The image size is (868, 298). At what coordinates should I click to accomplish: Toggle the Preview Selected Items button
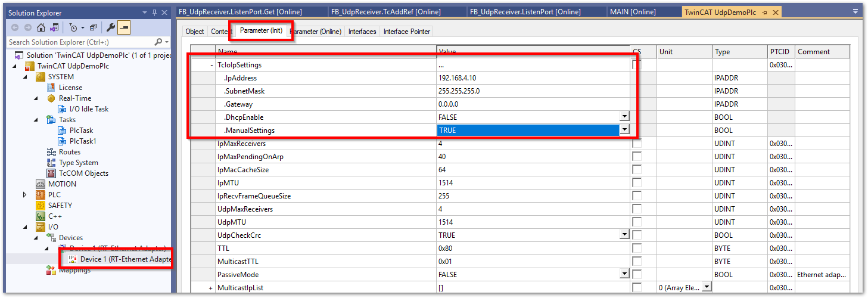click(x=124, y=27)
